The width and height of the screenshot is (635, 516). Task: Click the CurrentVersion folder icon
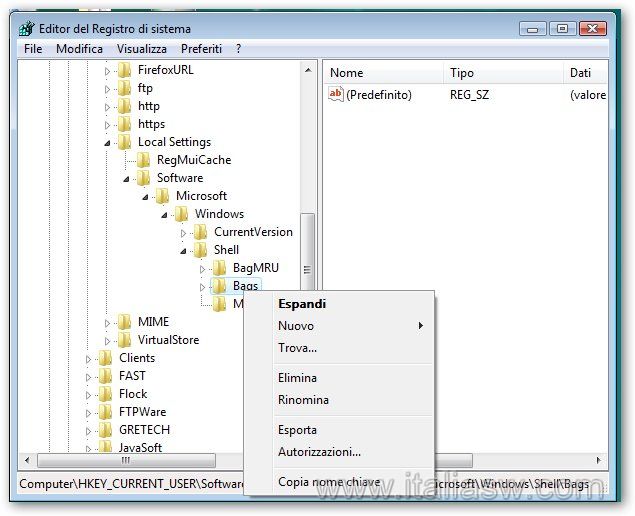coord(200,232)
